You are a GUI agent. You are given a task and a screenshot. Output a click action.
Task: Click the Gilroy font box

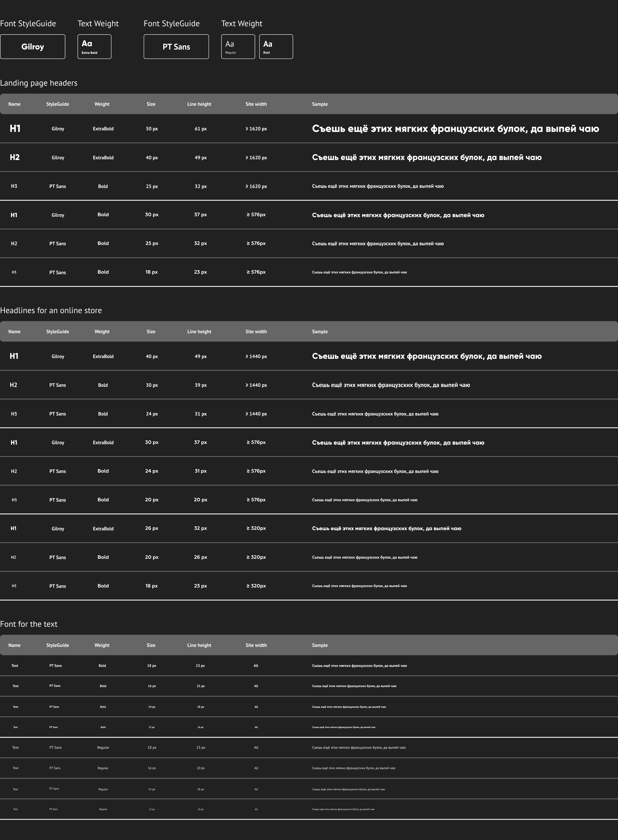pyautogui.click(x=32, y=47)
